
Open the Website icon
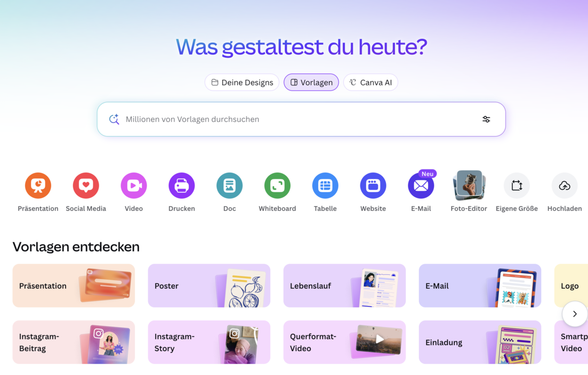pyautogui.click(x=373, y=185)
